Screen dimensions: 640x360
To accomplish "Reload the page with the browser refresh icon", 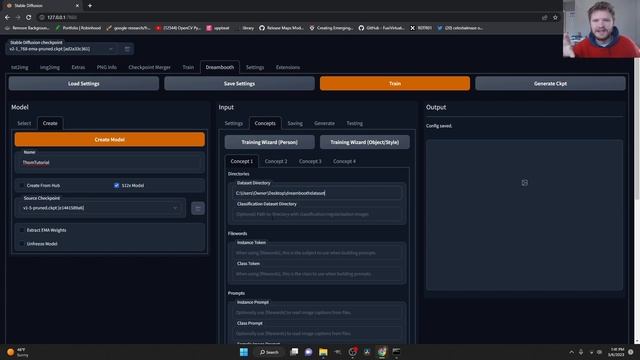I will coord(29,18).
